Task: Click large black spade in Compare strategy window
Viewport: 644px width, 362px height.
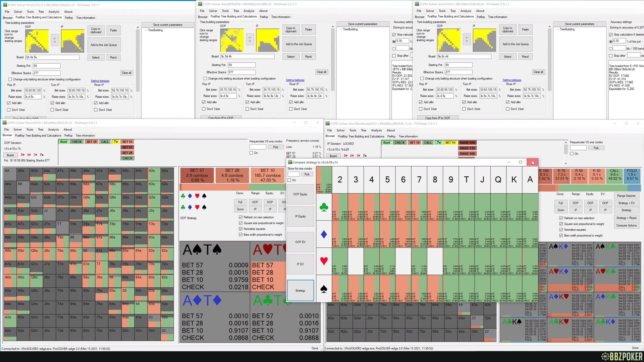Action: (324, 289)
